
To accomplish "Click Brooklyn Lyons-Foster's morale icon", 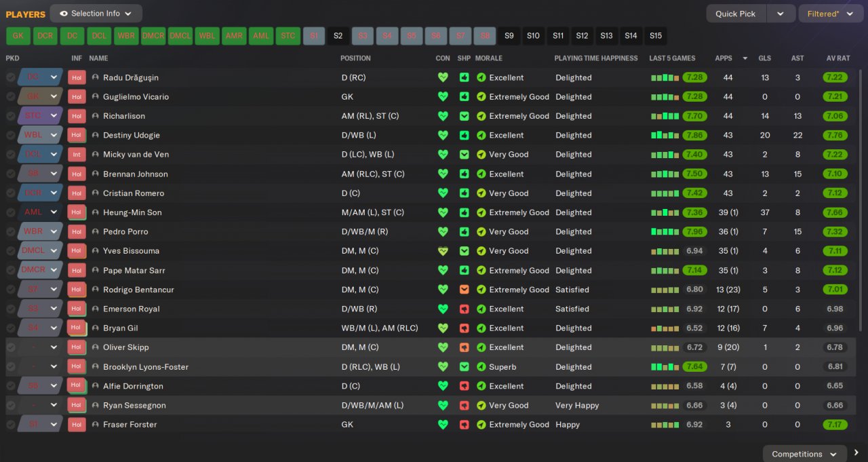I will (481, 367).
